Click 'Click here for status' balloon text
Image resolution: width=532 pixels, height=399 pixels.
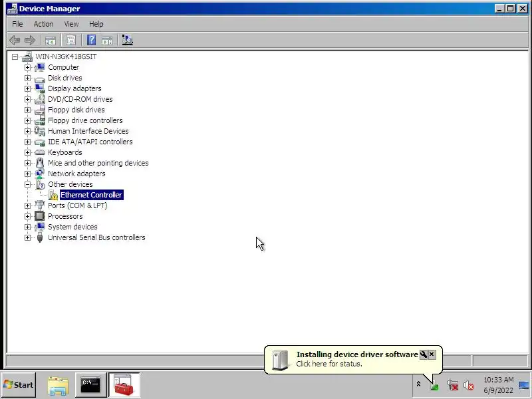pos(329,364)
